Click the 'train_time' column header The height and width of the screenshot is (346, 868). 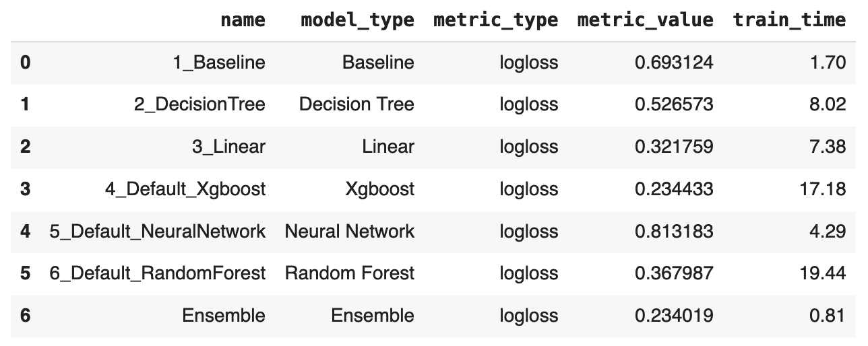pos(788,20)
